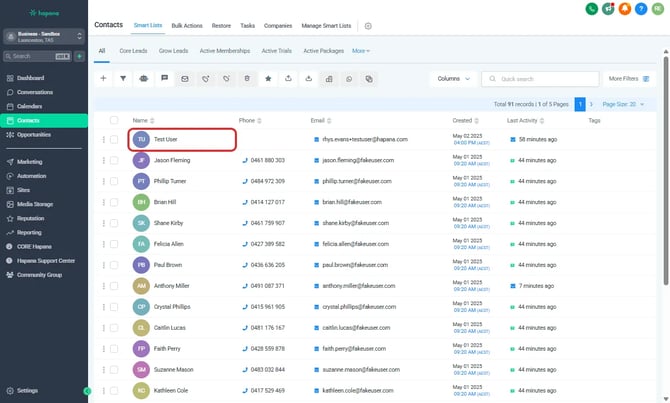Tick the checkbox for Jason Fleming
The image size is (670, 403).
114,160
